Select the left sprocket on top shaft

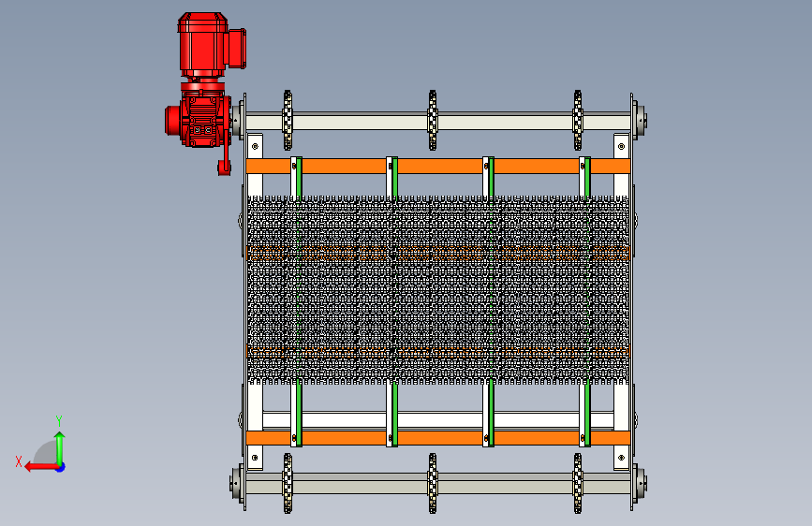point(288,121)
